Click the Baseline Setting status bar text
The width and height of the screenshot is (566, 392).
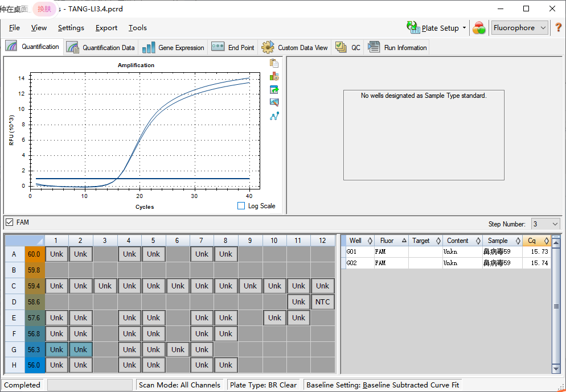click(x=383, y=385)
